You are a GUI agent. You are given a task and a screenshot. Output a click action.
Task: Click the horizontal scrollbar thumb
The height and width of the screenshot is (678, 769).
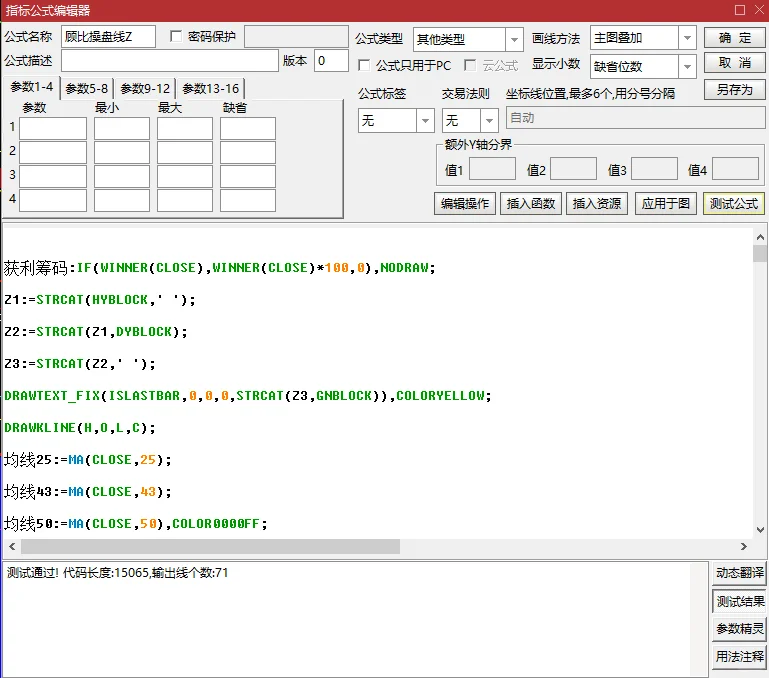(210, 546)
